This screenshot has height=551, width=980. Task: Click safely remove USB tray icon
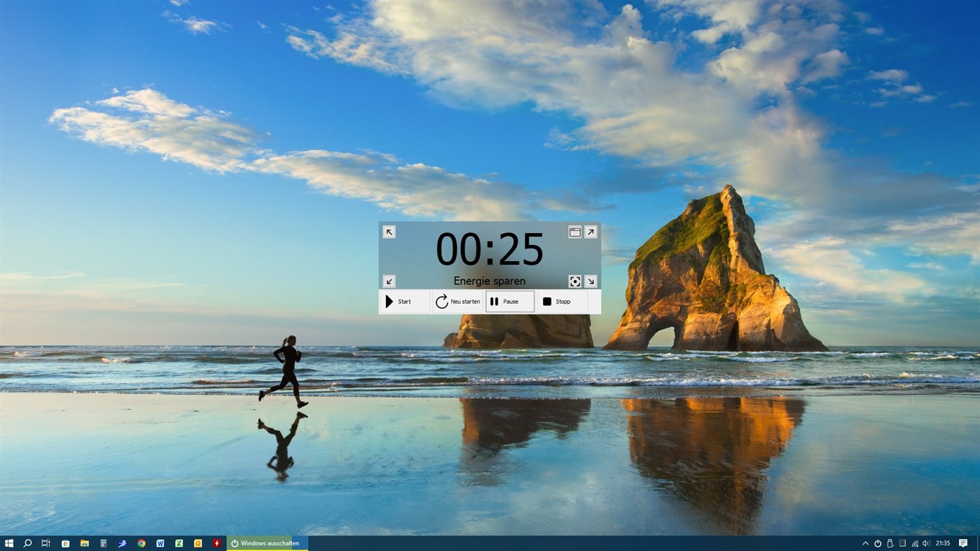(x=890, y=543)
